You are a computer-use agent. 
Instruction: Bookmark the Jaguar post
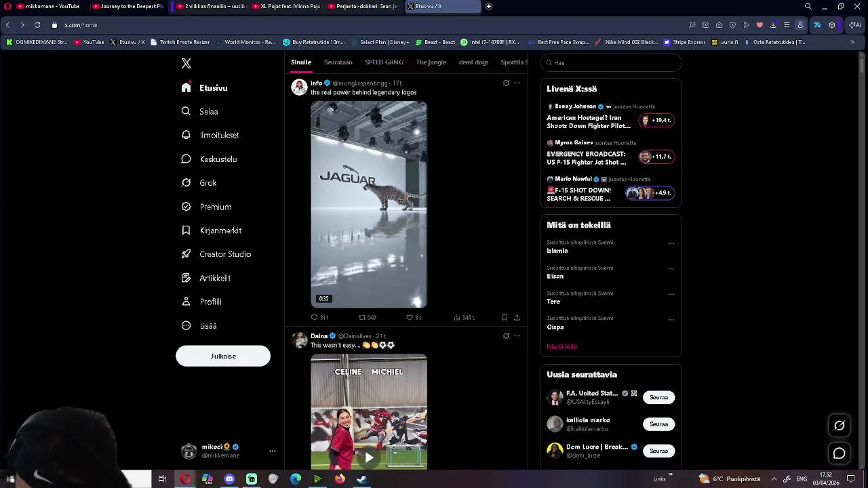(x=505, y=317)
